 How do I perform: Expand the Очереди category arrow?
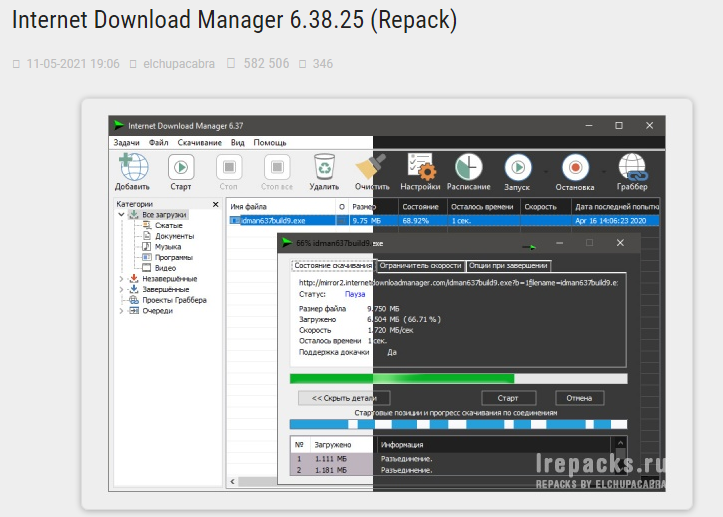(121, 311)
